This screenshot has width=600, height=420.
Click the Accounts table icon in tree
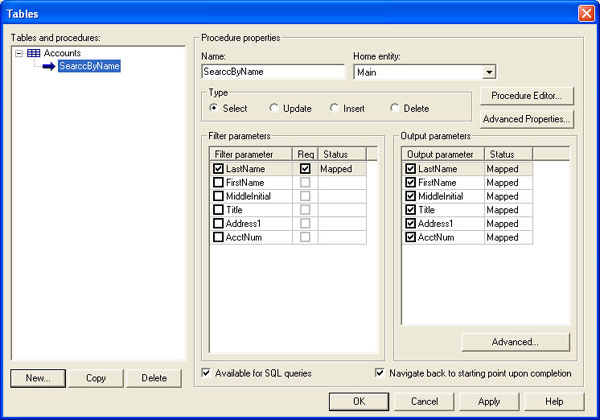pyautogui.click(x=34, y=53)
